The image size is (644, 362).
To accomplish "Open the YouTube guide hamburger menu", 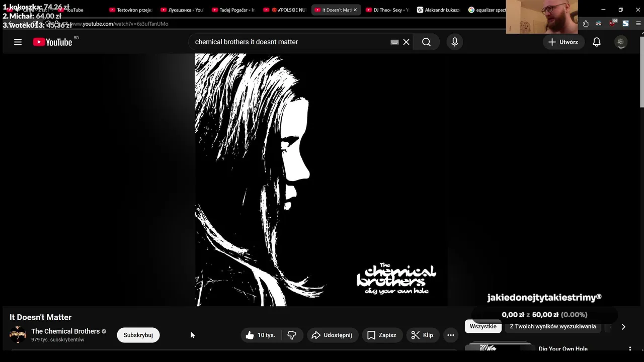I will (18, 42).
